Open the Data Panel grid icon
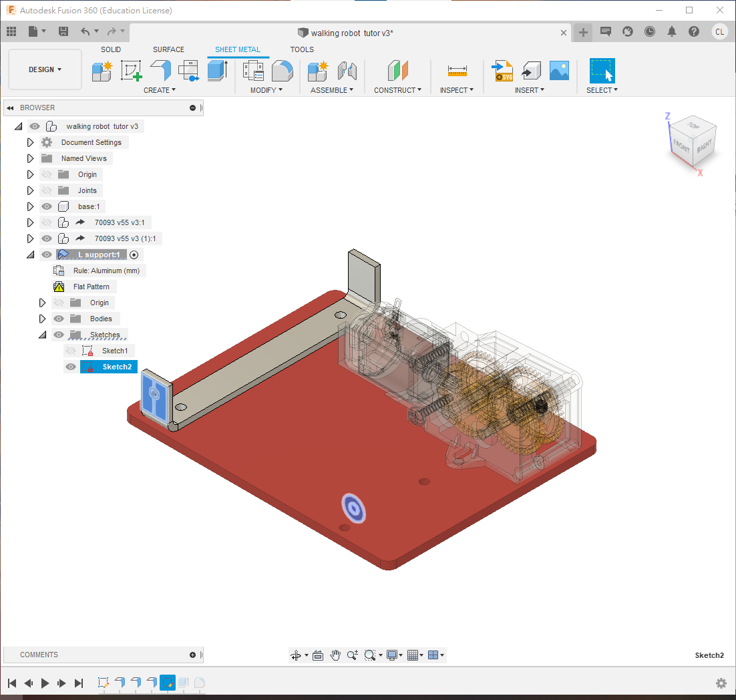Viewport: 736px width, 700px height. (11, 31)
